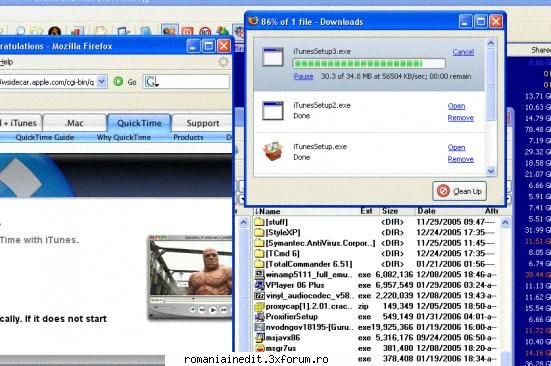Screen dimensions: 551x366
Task: Open the Products sub-navigation link
Action: [x=188, y=137]
